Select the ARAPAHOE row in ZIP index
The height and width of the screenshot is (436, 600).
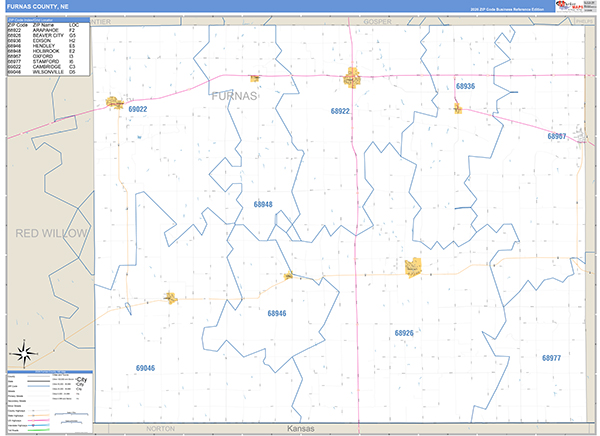pyautogui.click(x=44, y=30)
